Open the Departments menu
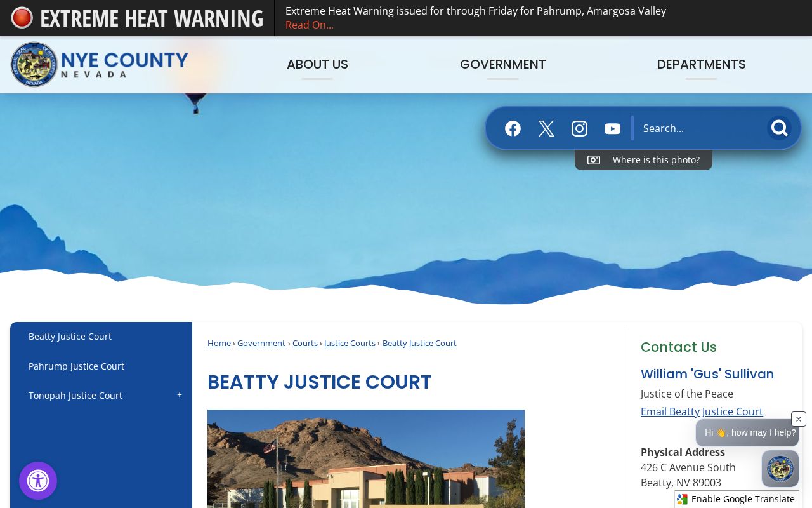Viewport: 812px width, 508px height. 702,64
